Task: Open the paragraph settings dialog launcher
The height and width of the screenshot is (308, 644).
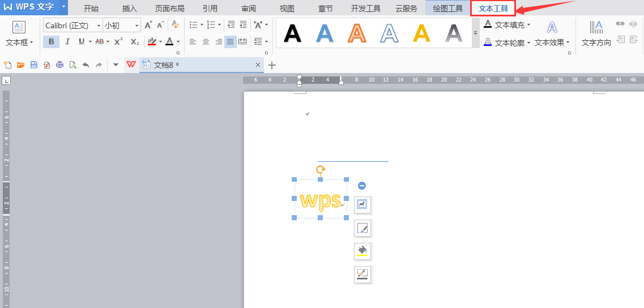Action: pyautogui.click(x=267, y=53)
